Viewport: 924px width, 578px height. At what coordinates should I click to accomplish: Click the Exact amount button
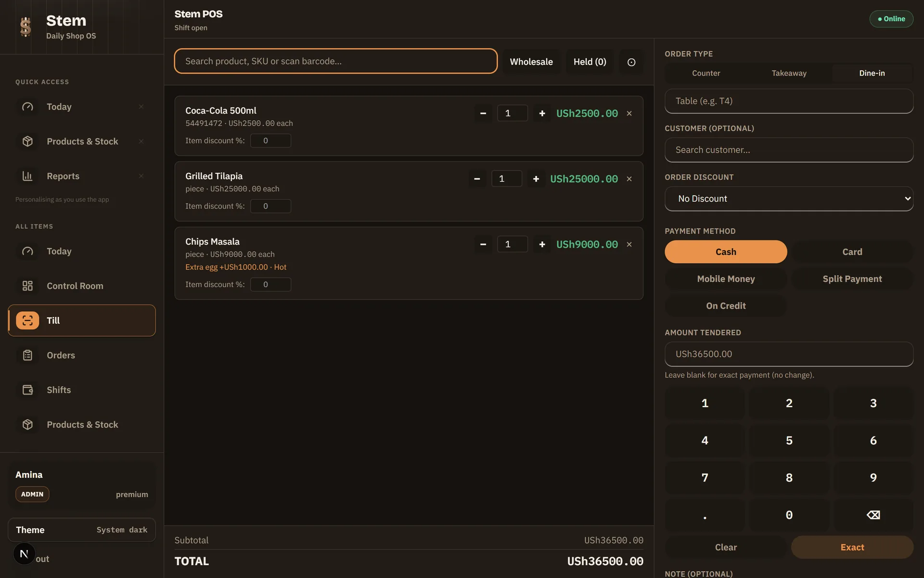click(852, 547)
